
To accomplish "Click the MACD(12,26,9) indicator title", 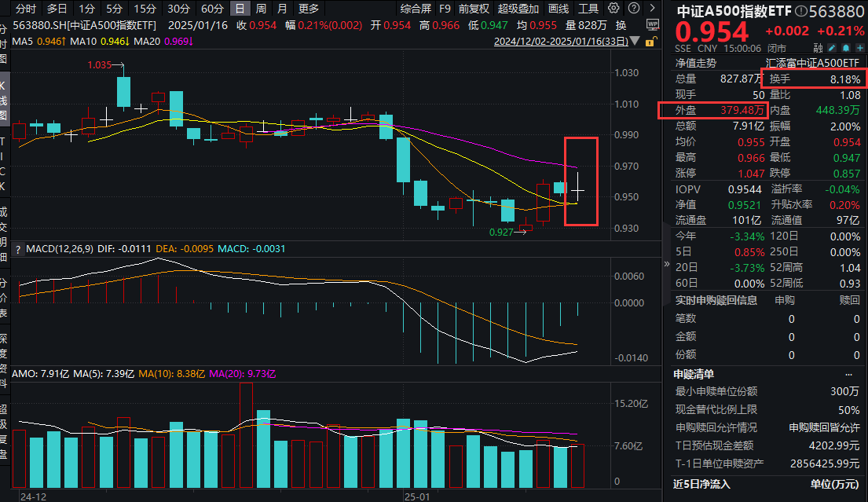I will tap(60, 249).
